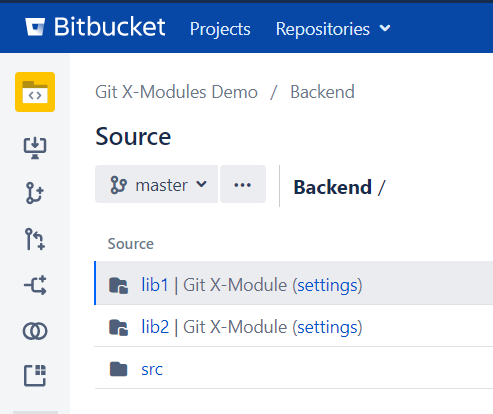Open the Source sidebar icon (yellow)
The width and height of the screenshot is (493, 414).
pos(35,92)
